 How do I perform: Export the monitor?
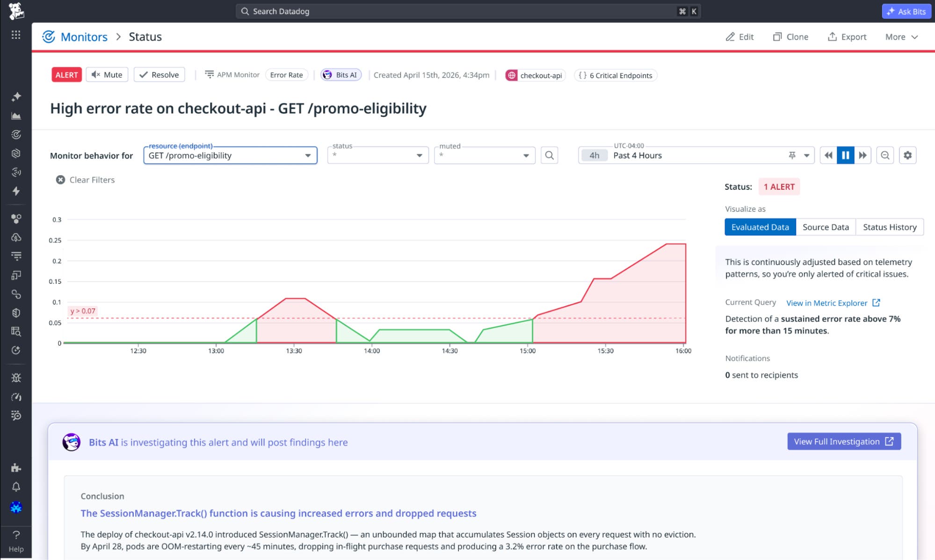tap(847, 37)
